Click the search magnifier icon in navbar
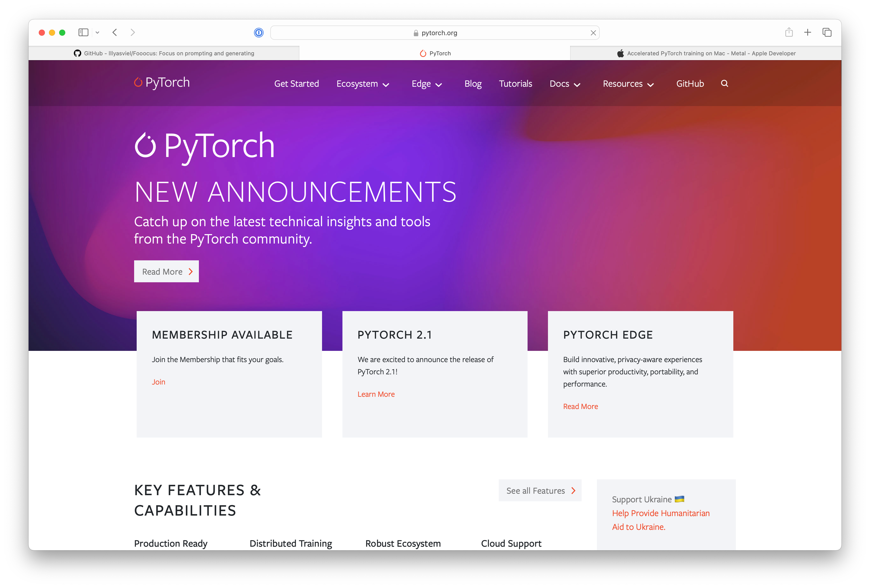 click(x=724, y=83)
